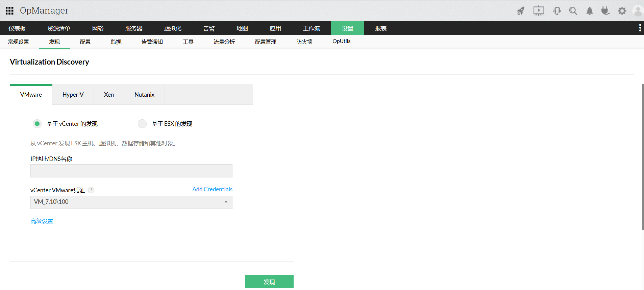This screenshot has height=290, width=644.
Task: Open the 防火墙 sub-tab
Action: [304, 42]
